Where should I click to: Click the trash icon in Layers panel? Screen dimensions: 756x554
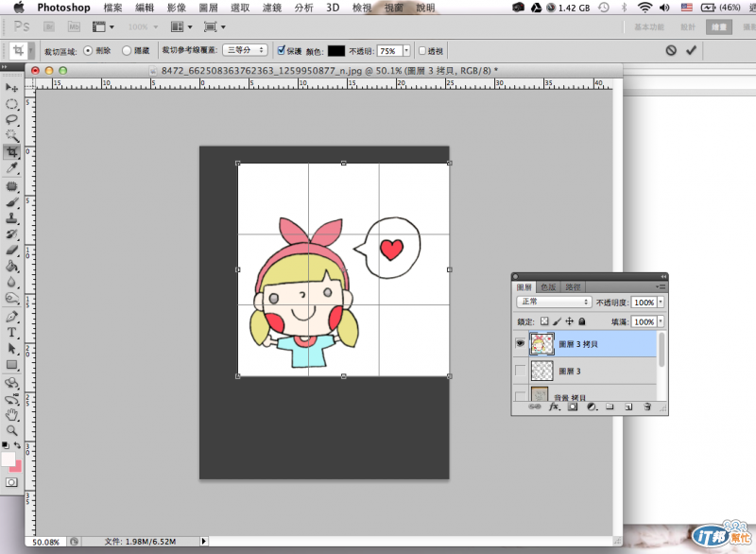point(647,407)
